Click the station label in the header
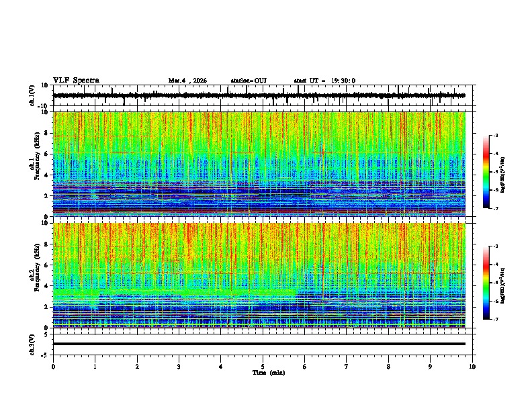The width and height of the screenshot is (532, 411). click(249, 81)
